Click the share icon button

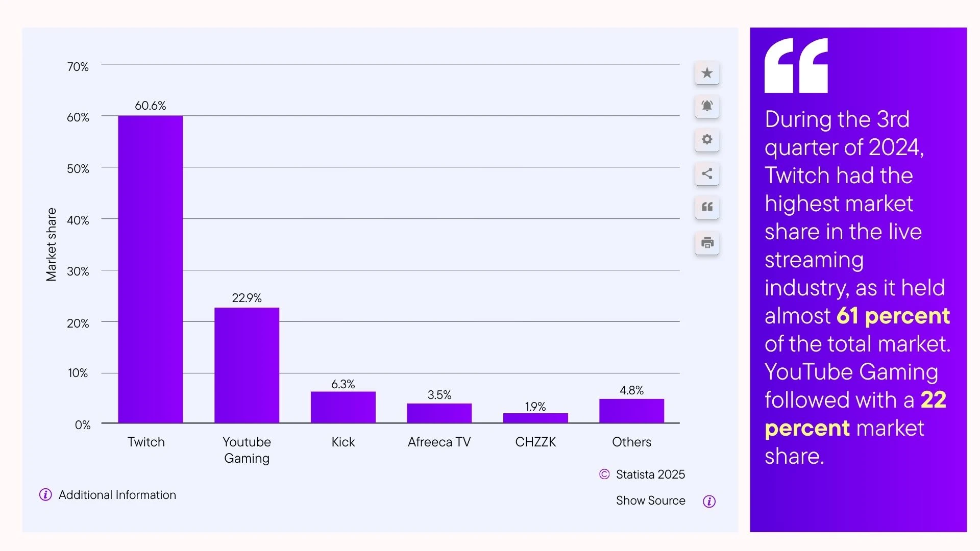point(707,173)
